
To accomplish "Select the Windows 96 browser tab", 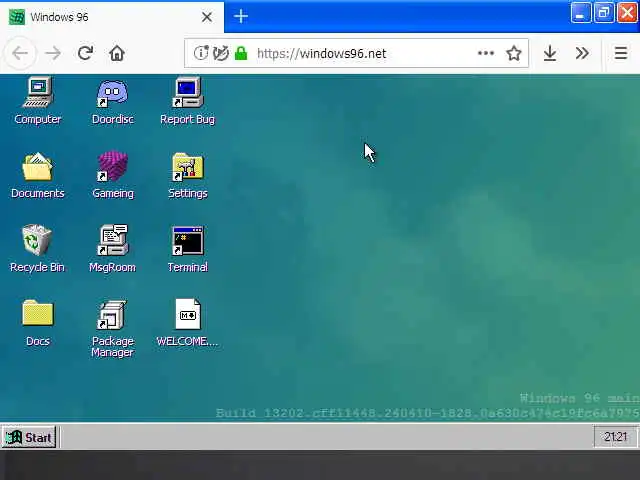I will tap(112, 17).
